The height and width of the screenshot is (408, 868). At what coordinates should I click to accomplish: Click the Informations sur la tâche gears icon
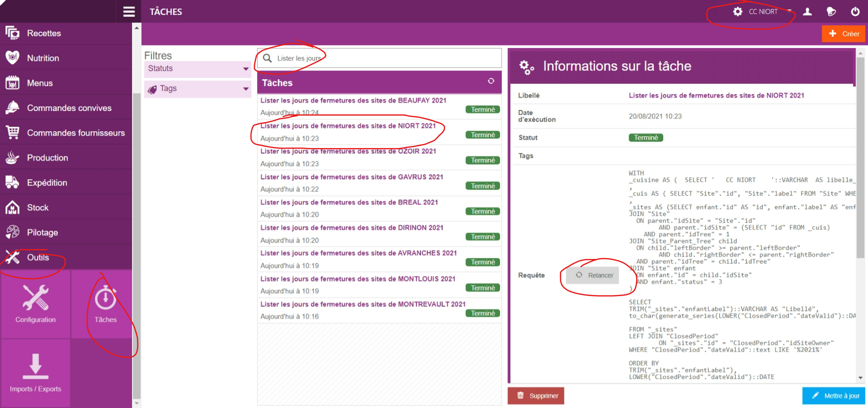[526, 66]
